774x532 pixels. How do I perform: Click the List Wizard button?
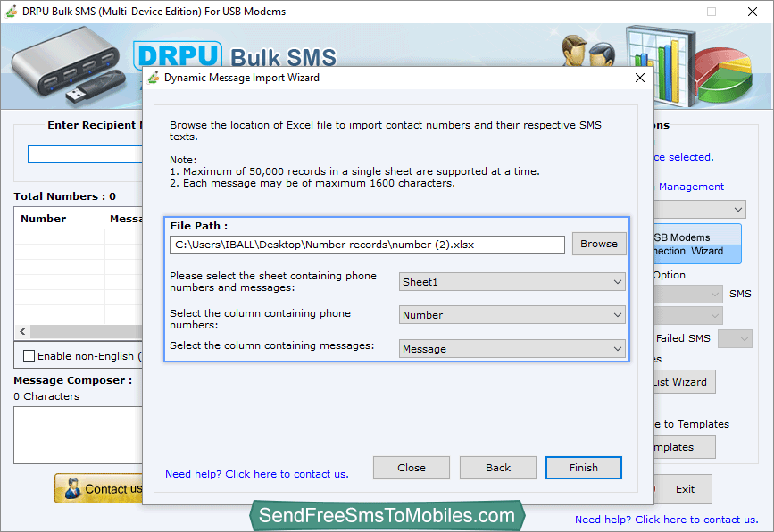[x=684, y=382]
